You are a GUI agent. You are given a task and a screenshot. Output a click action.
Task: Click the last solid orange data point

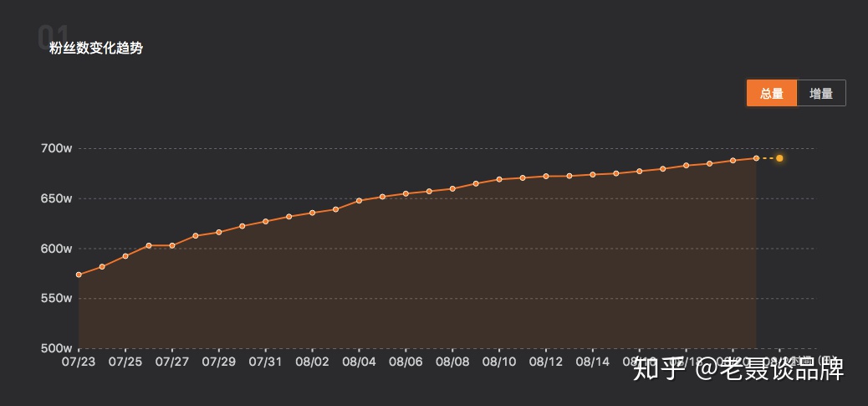[756, 158]
